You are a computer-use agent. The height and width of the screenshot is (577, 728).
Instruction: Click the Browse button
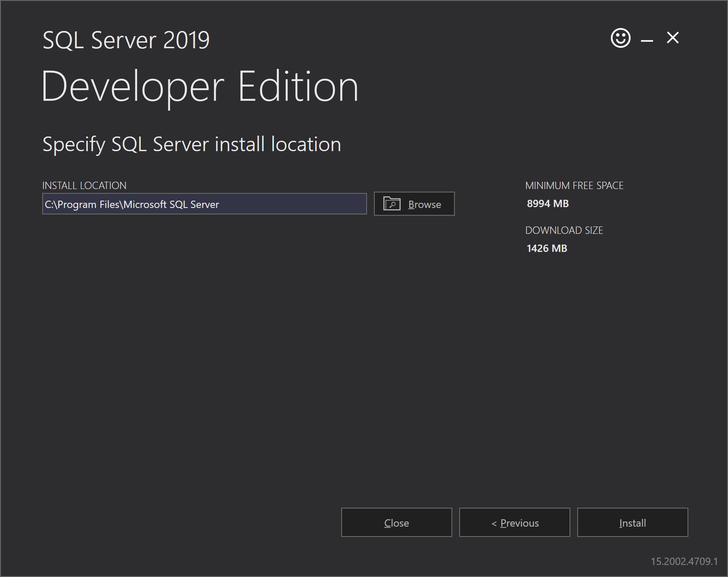tap(414, 204)
